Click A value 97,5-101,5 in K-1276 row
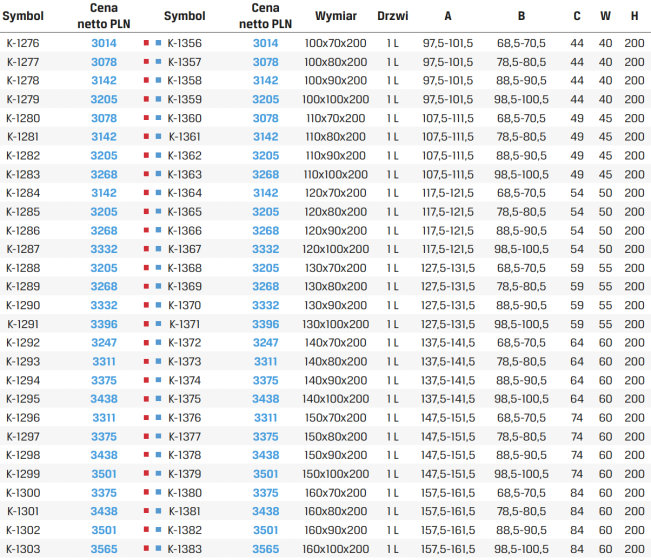The image size is (651, 560). (x=448, y=43)
